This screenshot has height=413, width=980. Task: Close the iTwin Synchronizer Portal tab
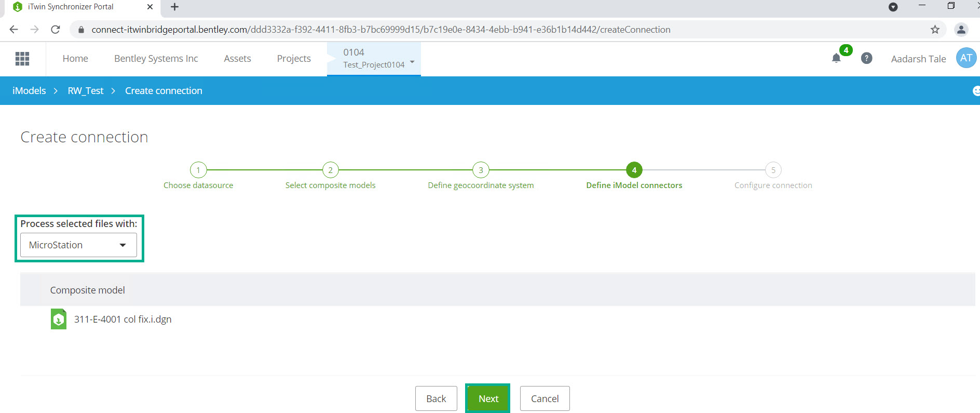coord(150,7)
